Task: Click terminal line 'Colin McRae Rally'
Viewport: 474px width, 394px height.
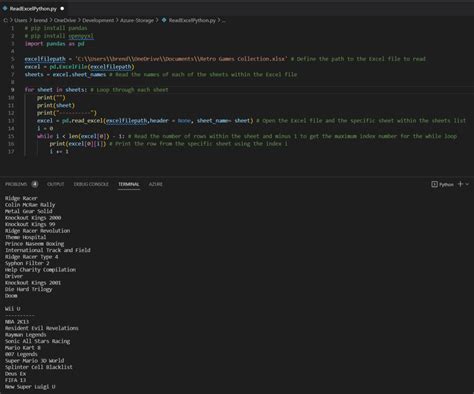Action: [x=30, y=205]
